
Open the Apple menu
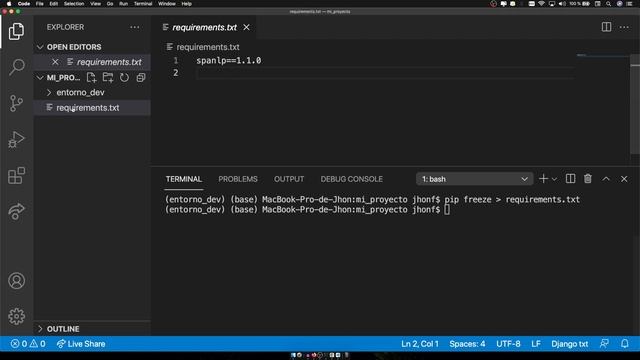9,4
